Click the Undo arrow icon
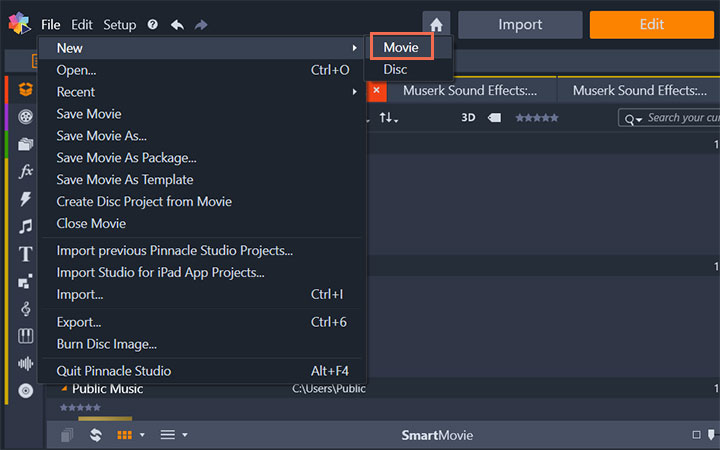The width and height of the screenshot is (720, 450). click(x=177, y=25)
